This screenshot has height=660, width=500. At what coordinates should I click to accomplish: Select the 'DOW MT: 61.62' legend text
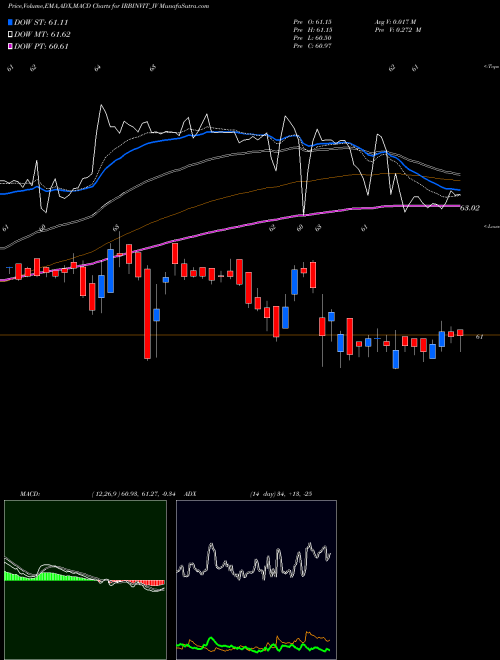pos(42,35)
